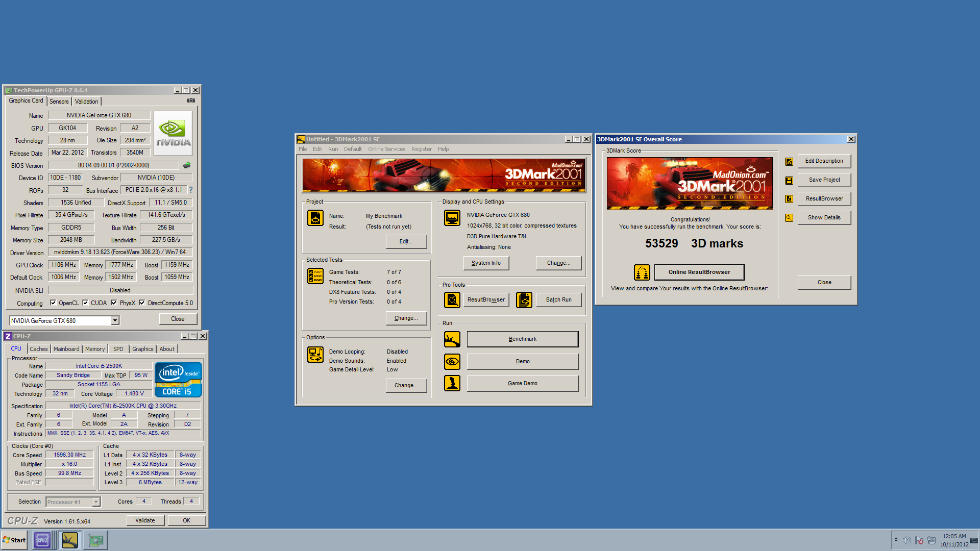Viewport: 980px width, 551px height.
Task: Click the Benchmark run icon
Action: click(x=452, y=339)
